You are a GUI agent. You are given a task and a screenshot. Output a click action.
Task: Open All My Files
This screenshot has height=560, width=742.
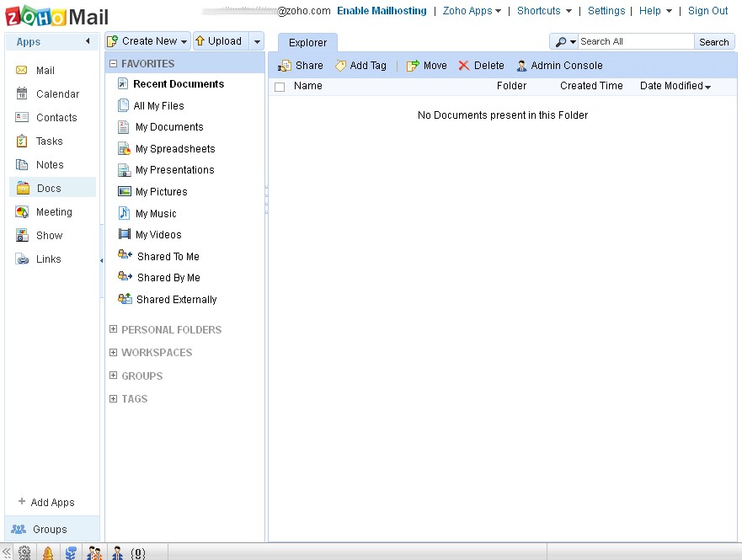(158, 105)
